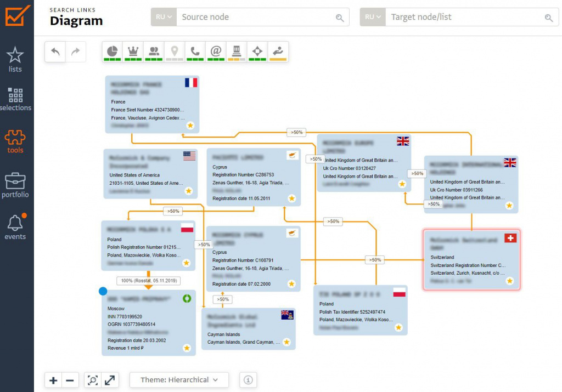Viewport: 562px width, 392px height.
Task: Open Theme: Hierarchical dropdown
Action: (x=179, y=380)
